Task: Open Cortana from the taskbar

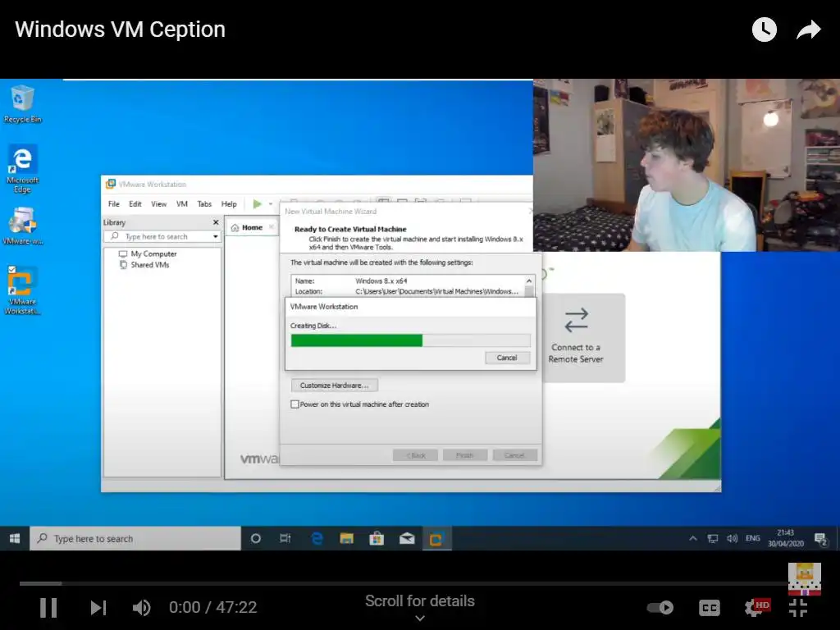Action: click(x=256, y=538)
